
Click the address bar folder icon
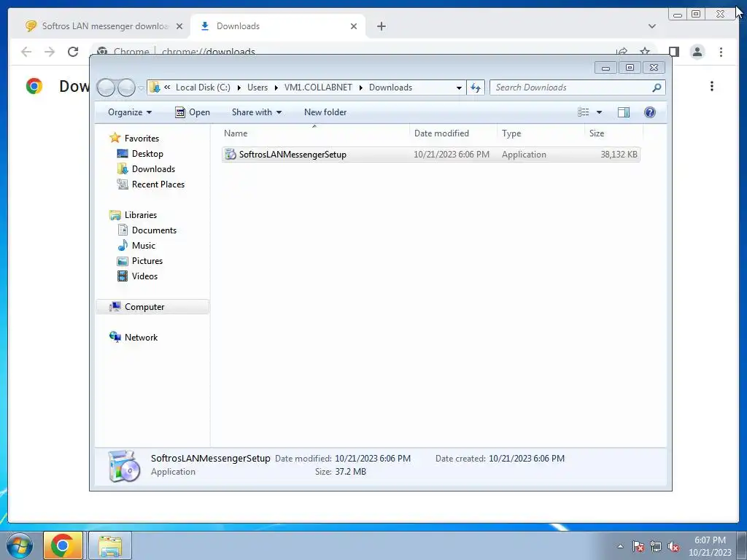coord(155,87)
